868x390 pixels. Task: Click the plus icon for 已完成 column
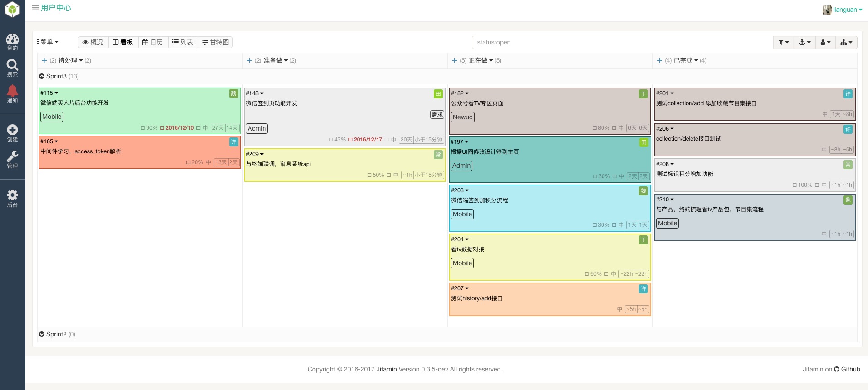[x=659, y=60]
